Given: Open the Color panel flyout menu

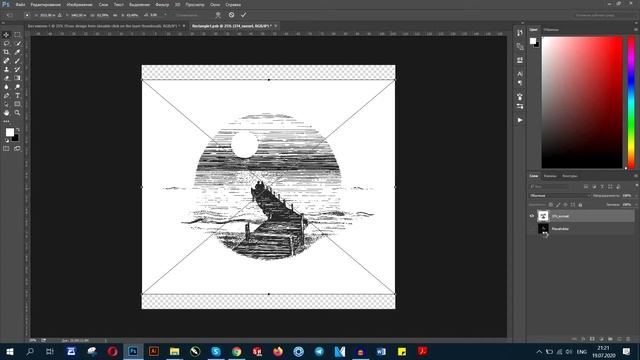Looking at the screenshot, I should tap(636, 29).
